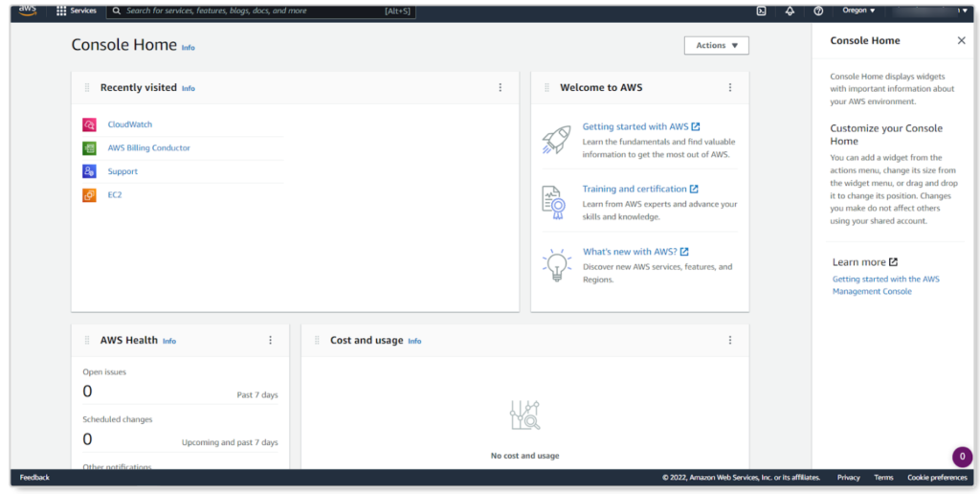
Task: Click the No cost and usage message
Action: click(x=525, y=456)
